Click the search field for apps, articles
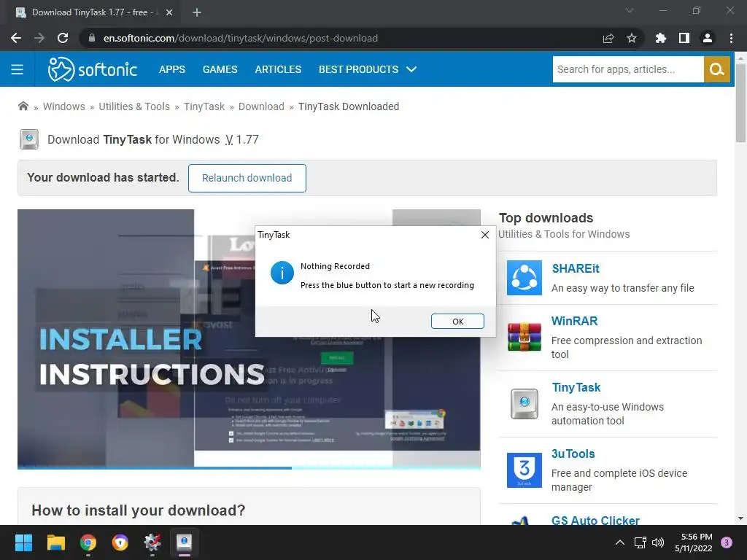Image resolution: width=747 pixels, height=560 pixels. (x=628, y=69)
